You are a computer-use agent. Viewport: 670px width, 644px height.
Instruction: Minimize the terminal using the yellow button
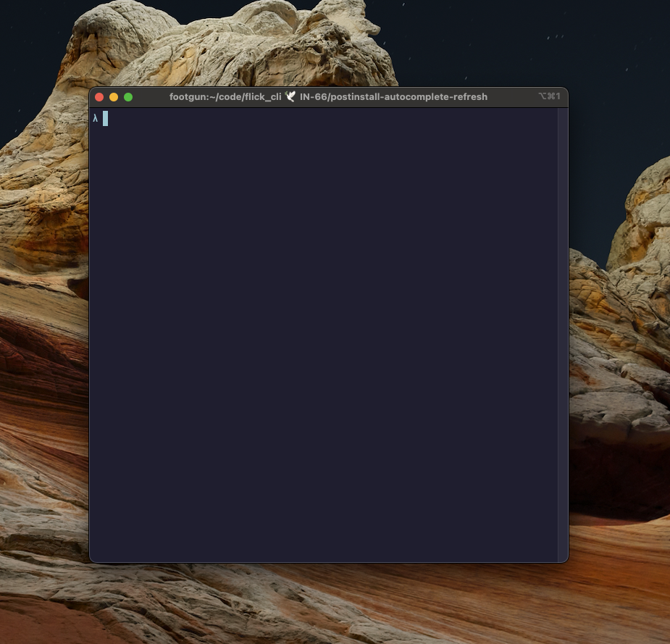[114, 97]
